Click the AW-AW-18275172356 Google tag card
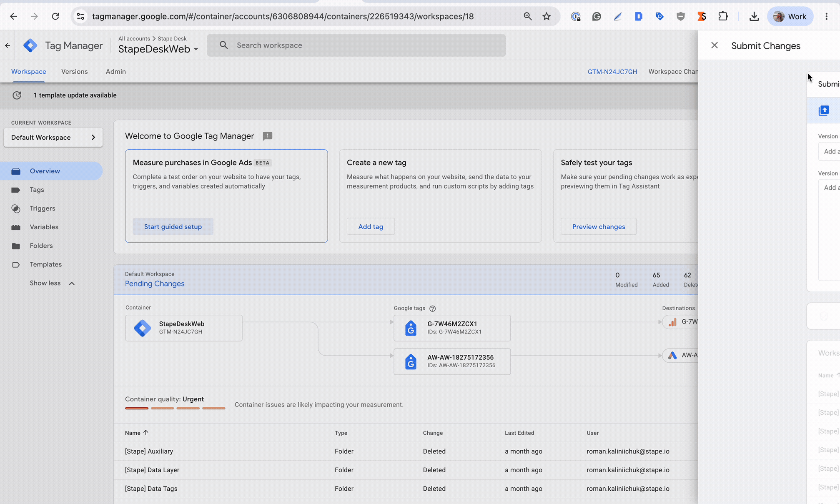The width and height of the screenshot is (840, 504). coord(452,361)
